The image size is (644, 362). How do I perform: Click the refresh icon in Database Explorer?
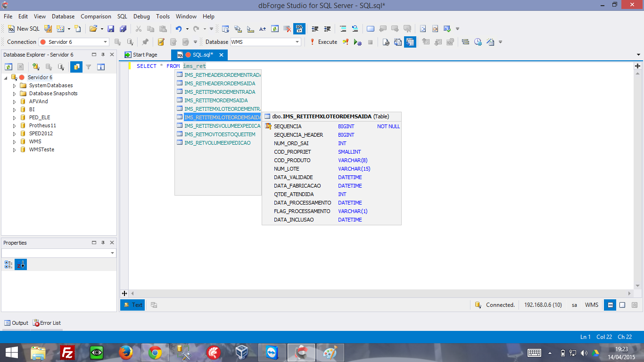[x=8, y=66]
